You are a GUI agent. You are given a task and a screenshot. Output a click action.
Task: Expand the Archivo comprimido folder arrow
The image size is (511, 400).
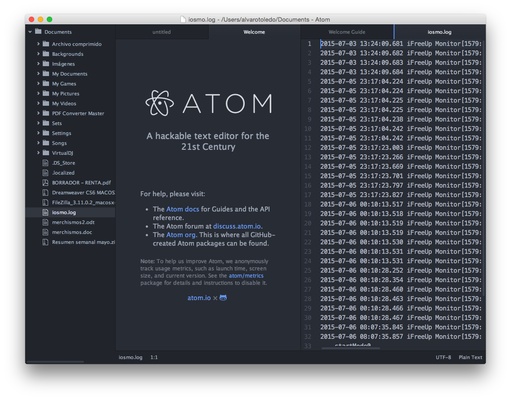pos(38,44)
